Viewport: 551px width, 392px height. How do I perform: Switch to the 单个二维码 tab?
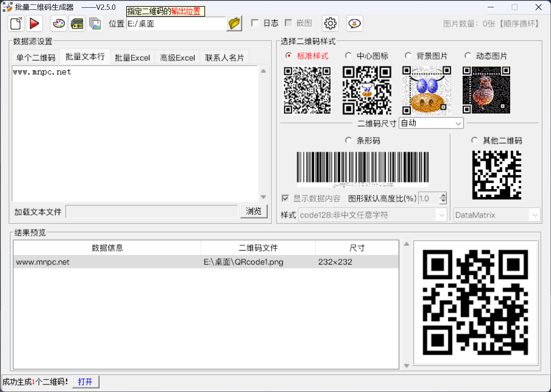36,58
